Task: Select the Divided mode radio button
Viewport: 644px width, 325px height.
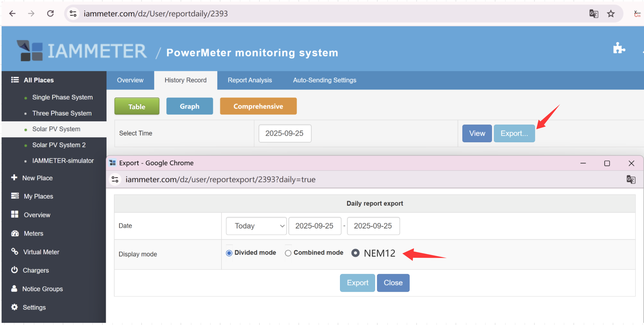Action: pyautogui.click(x=229, y=253)
